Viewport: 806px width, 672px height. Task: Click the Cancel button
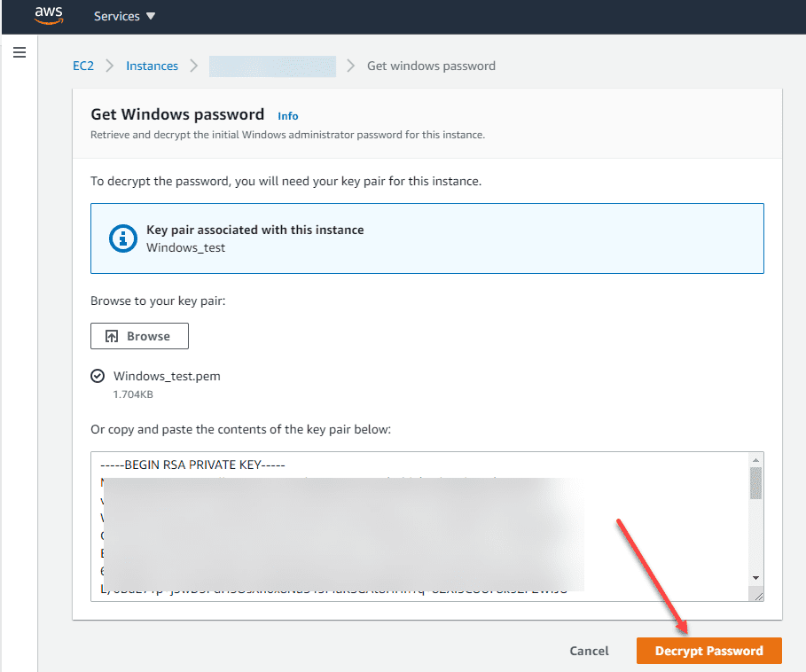tap(589, 651)
